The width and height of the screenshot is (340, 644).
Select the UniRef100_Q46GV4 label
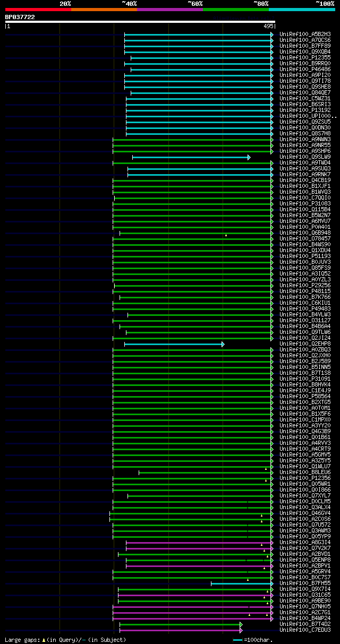[305, 513]
